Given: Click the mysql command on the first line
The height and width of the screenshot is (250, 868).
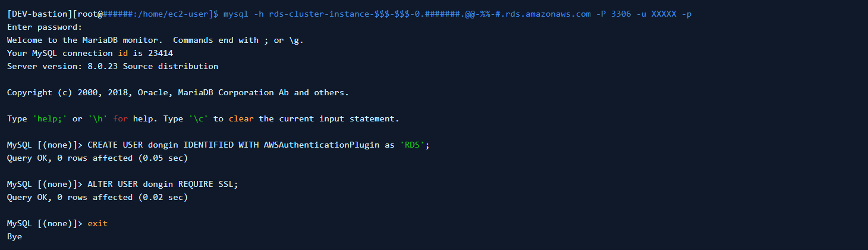Looking at the screenshot, I should click(x=236, y=14).
